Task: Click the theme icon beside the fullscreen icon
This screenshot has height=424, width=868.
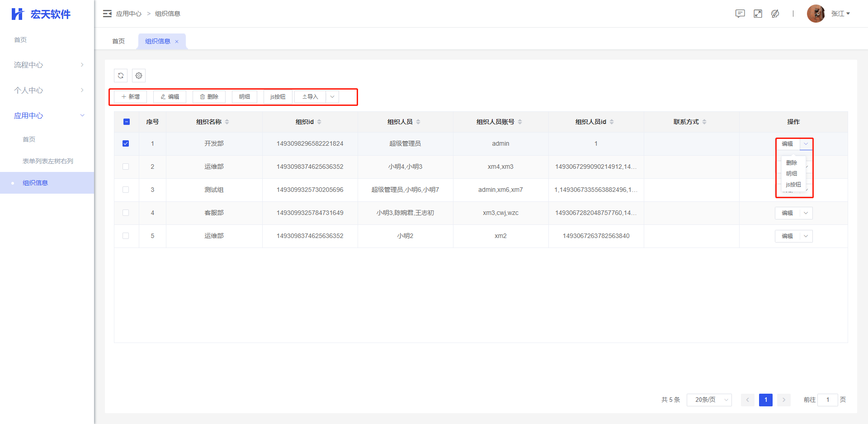Action: pos(775,14)
